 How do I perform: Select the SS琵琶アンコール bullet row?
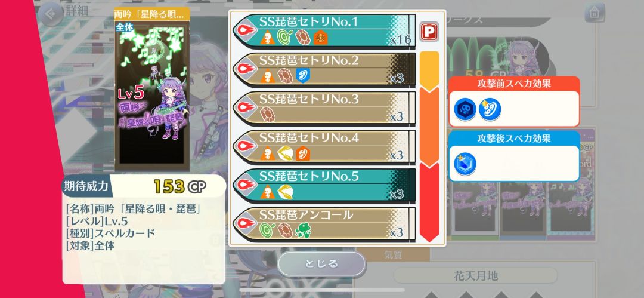[x=324, y=223]
